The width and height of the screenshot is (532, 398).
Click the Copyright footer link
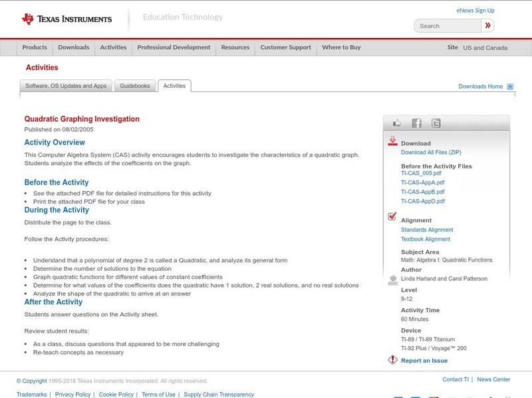(x=31, y=381)
